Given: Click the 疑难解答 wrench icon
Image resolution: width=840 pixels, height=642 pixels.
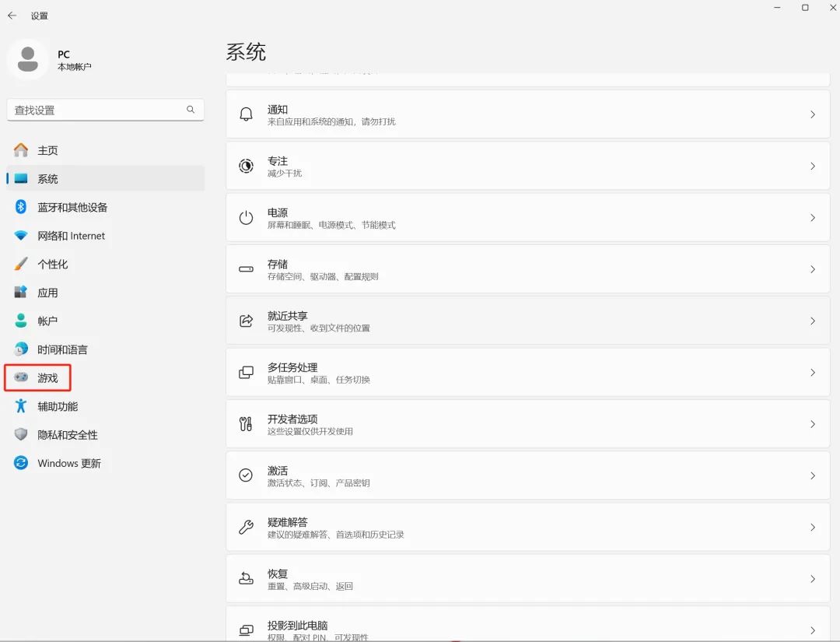Looking at the screenshot, I should tap(246, 527).
